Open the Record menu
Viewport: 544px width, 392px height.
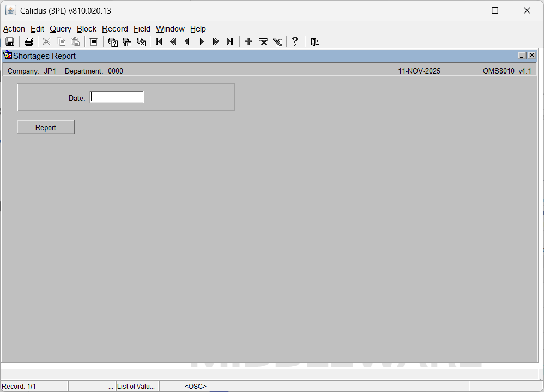point(115,29)
